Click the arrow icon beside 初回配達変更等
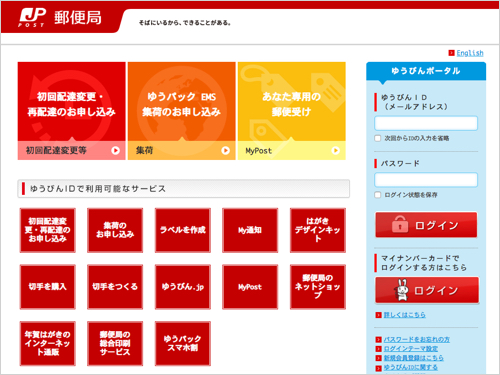The height and width of the screenshot is (375, 500). pyautogui.click(x=116, y=150)
